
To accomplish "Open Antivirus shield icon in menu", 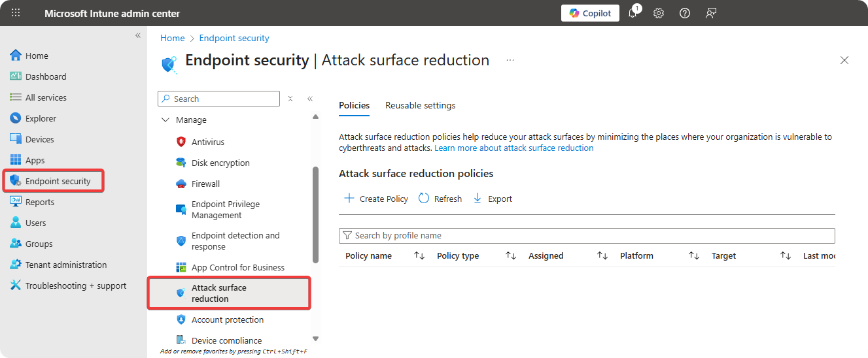I will tap(181, 142).
